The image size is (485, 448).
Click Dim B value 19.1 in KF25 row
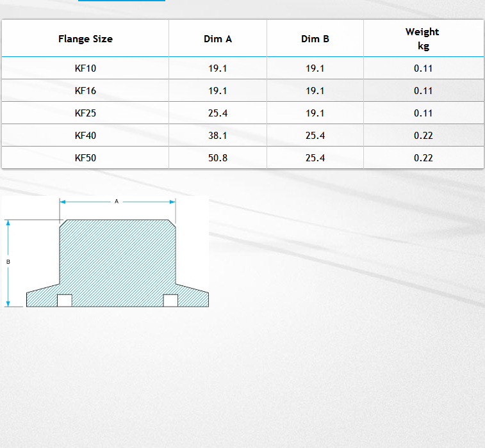pos(315,113)
